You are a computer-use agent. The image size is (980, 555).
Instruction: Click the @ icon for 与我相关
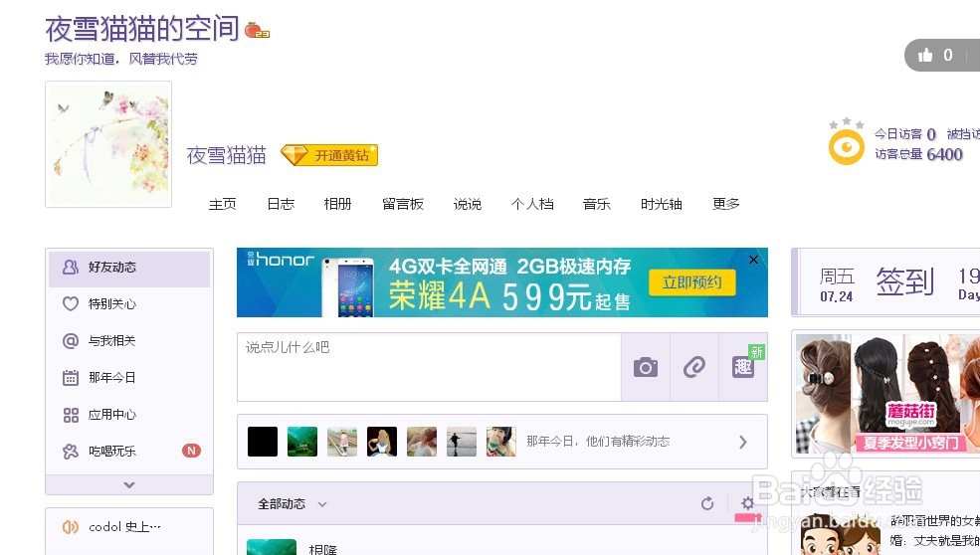point(71,340)
